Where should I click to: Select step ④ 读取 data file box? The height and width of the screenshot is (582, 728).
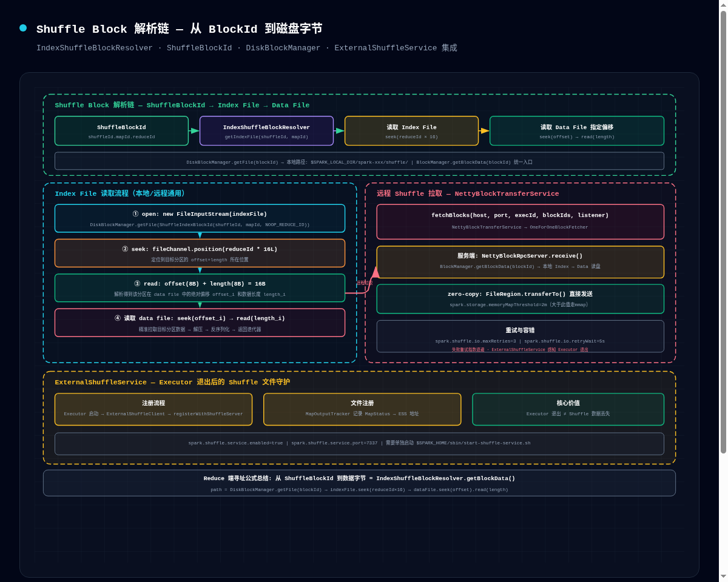(x=200, y=323)
